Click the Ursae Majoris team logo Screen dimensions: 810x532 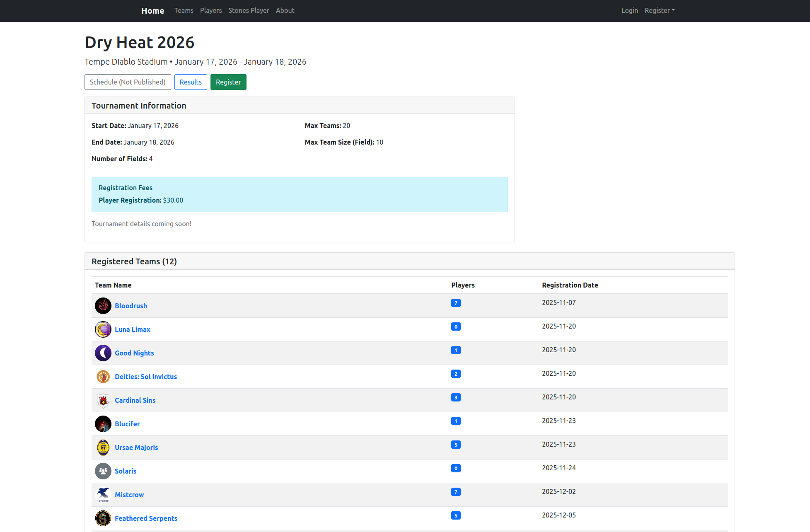click(x=103, y=447)
